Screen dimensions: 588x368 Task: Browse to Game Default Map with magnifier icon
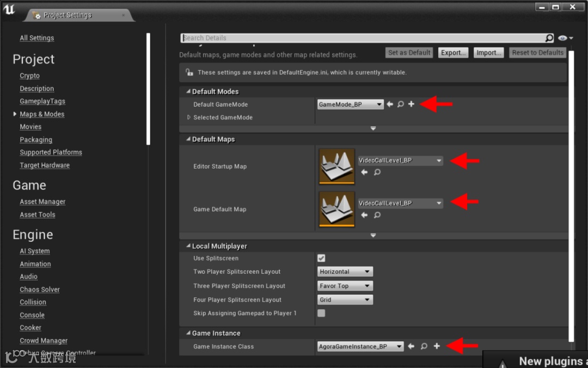tap(377, 215)
